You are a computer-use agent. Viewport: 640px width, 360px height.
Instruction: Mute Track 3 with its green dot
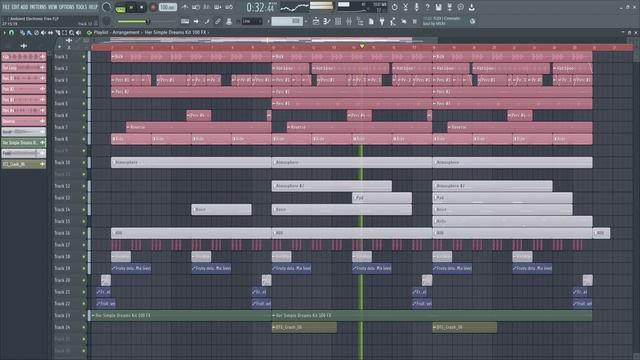pyautogui.click(x=84, y=80)
